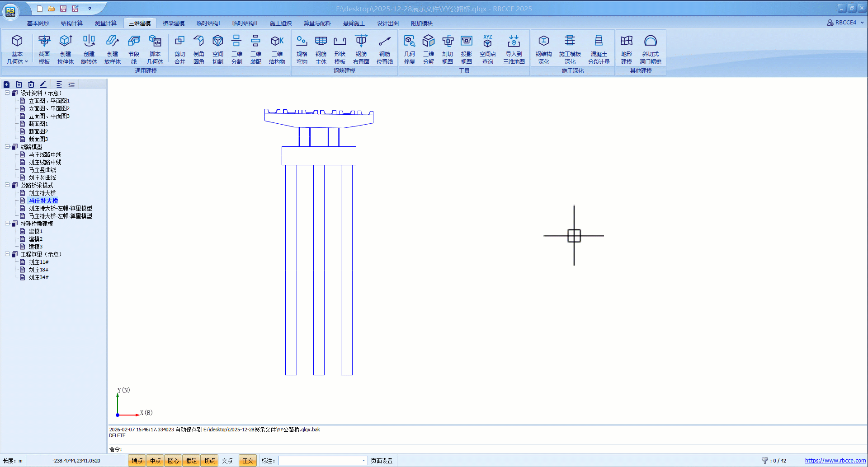The width and height of the screenshot is (868, 467).
Task: Toggle the 正交 ortho mode
Action: point(248,461)
